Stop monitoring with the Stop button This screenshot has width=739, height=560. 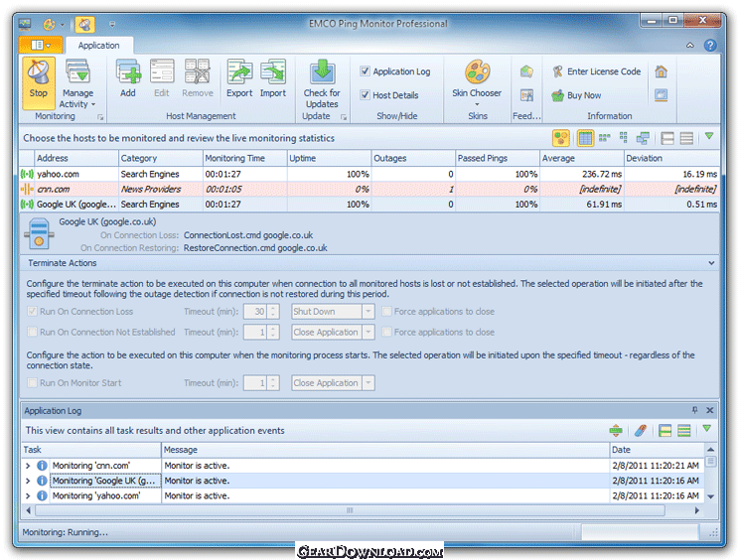click(x=38, y=82)
